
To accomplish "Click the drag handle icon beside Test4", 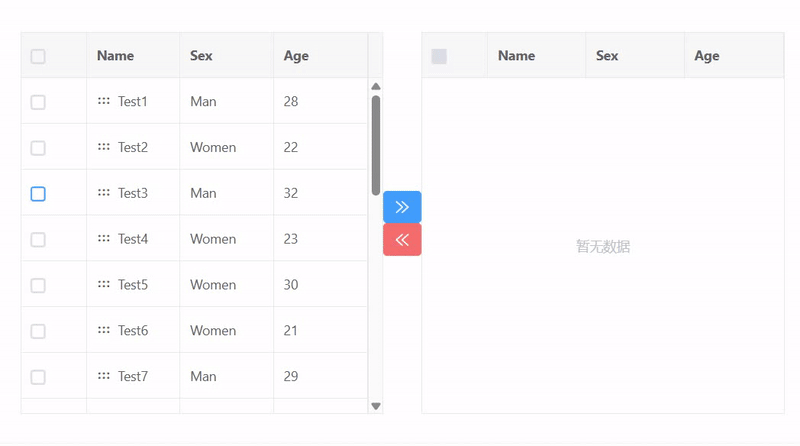I will pos(104,239).
